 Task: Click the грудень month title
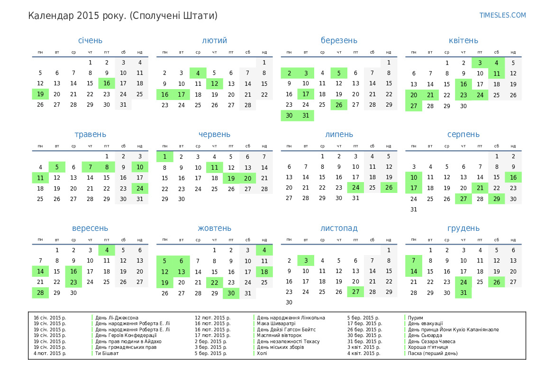coord(463,228)
